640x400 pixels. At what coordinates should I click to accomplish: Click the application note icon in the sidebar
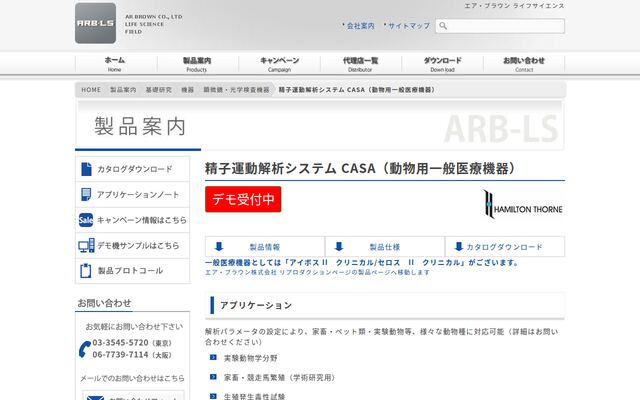(86, 194)
